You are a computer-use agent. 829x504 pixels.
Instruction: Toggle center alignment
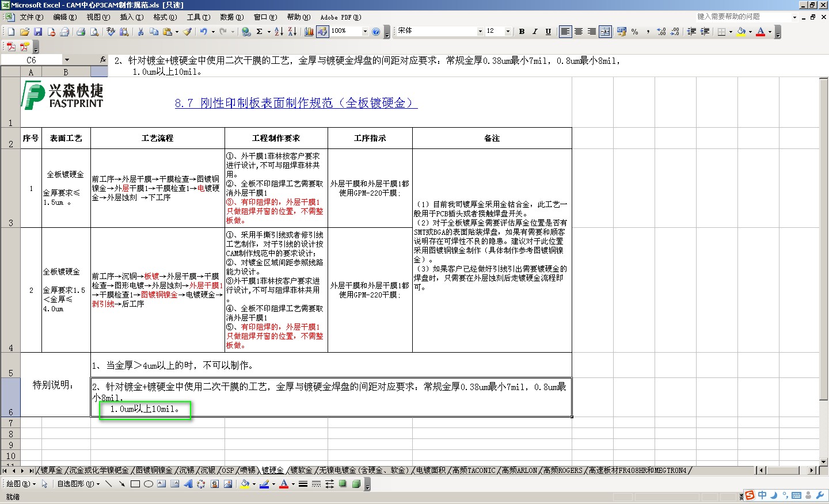[x=579, y=32]
